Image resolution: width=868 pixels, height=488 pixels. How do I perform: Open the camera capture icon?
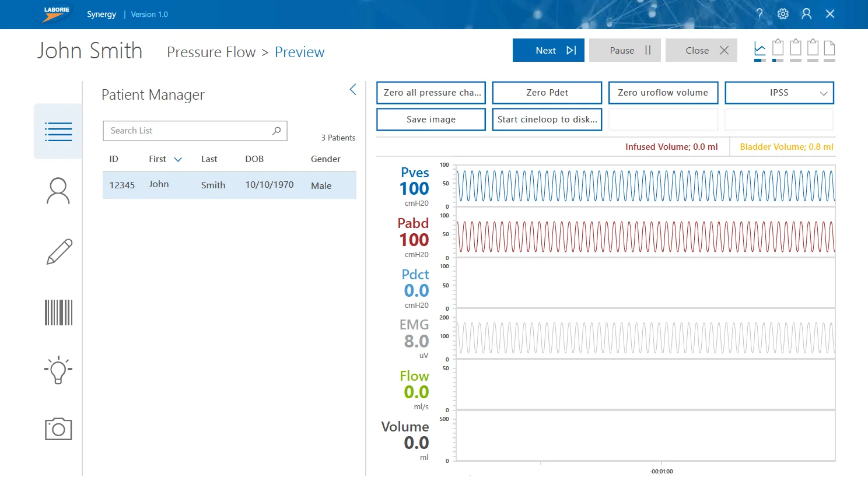point(58,429)
